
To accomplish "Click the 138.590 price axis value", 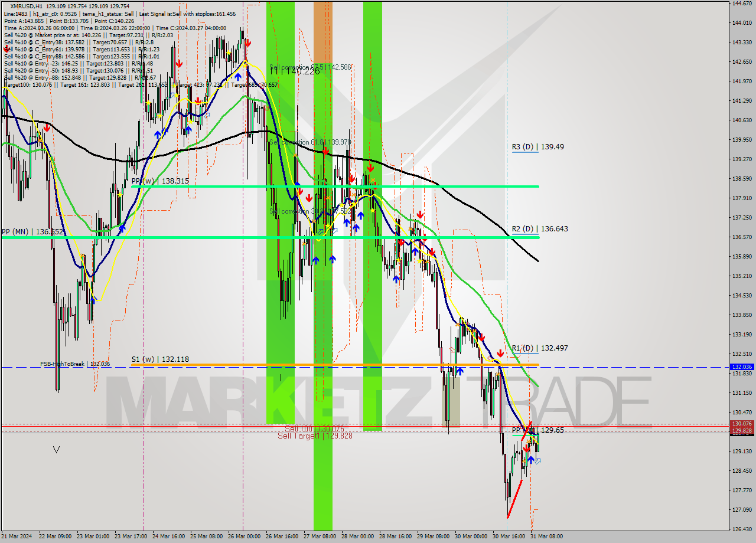I will click(742, 179).
